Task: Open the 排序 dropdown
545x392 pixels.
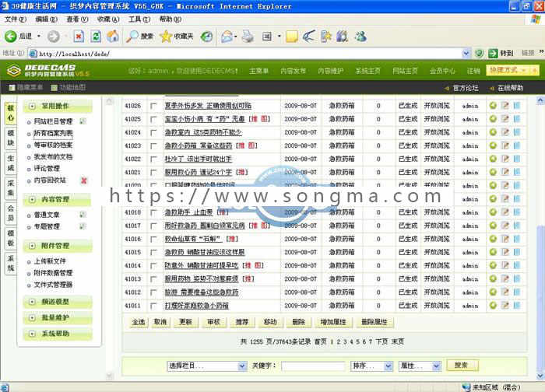Action: (372, 366)
